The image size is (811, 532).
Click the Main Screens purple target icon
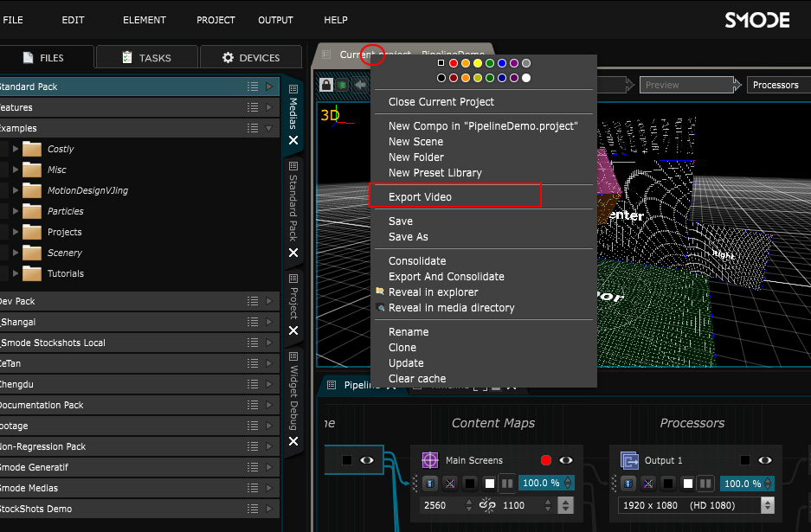430,460
